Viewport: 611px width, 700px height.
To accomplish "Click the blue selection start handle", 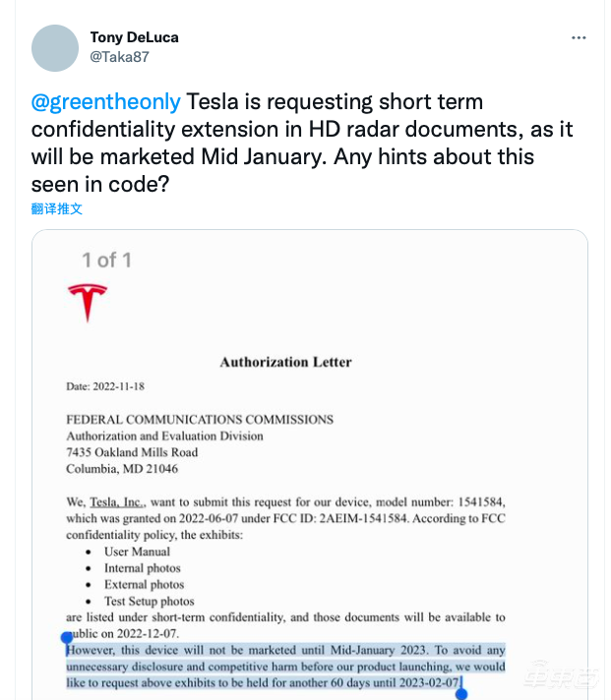I will [x=66, y=638].
